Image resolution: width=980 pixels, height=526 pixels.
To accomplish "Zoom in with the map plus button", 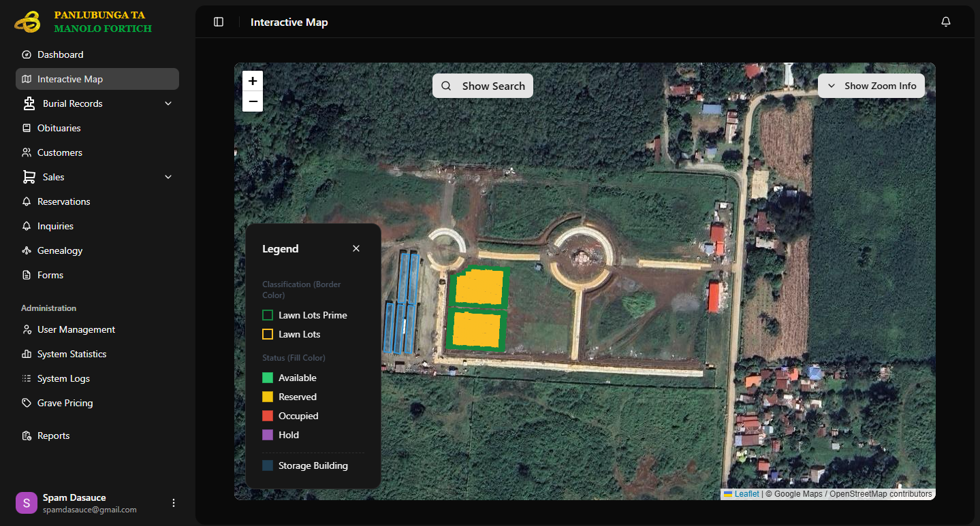I will [x=253, y=81].
